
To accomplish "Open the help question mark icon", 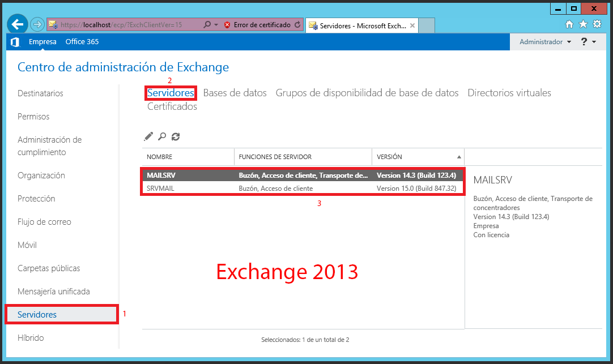I will pyautogui.click(x=584, y=41).
